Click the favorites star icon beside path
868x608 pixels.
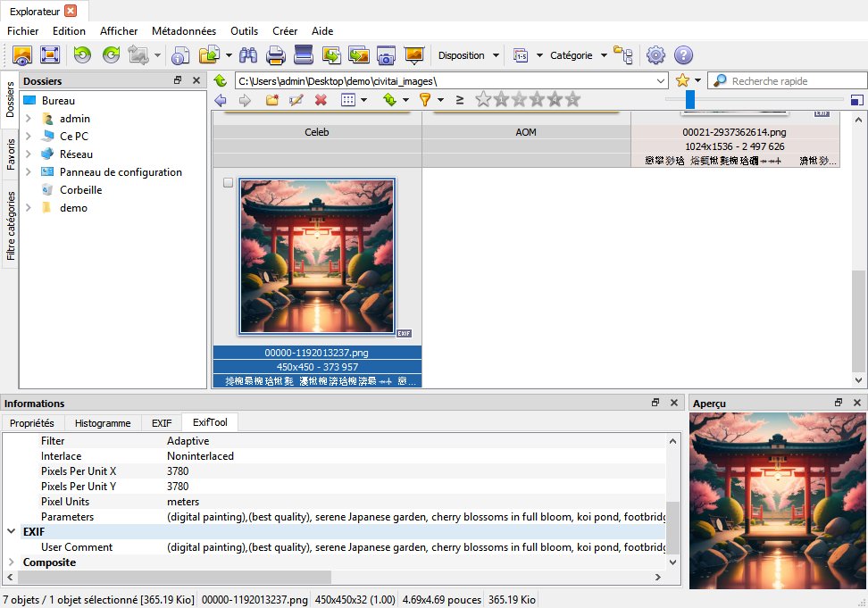[682, 80]
